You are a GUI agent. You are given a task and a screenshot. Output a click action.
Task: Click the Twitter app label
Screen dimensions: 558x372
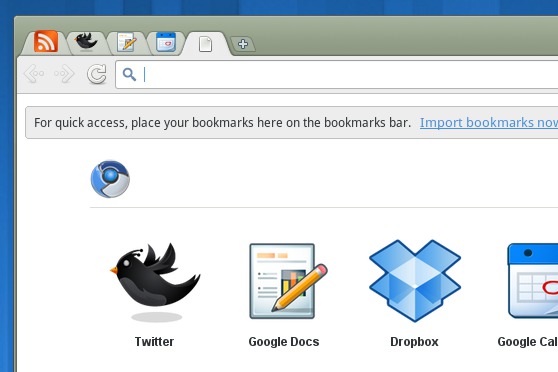click(x=154, y=342)
